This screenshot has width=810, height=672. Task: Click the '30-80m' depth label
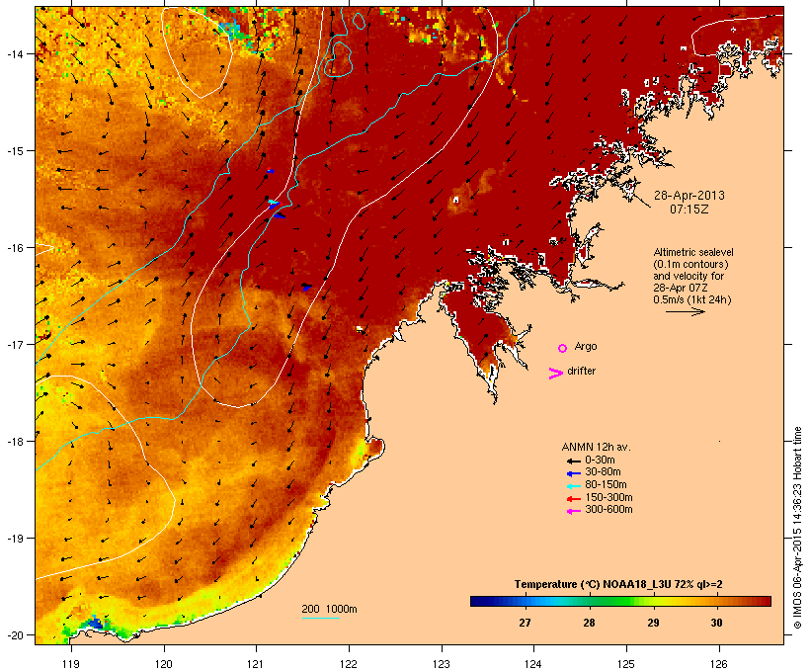[x=603, y=472]
